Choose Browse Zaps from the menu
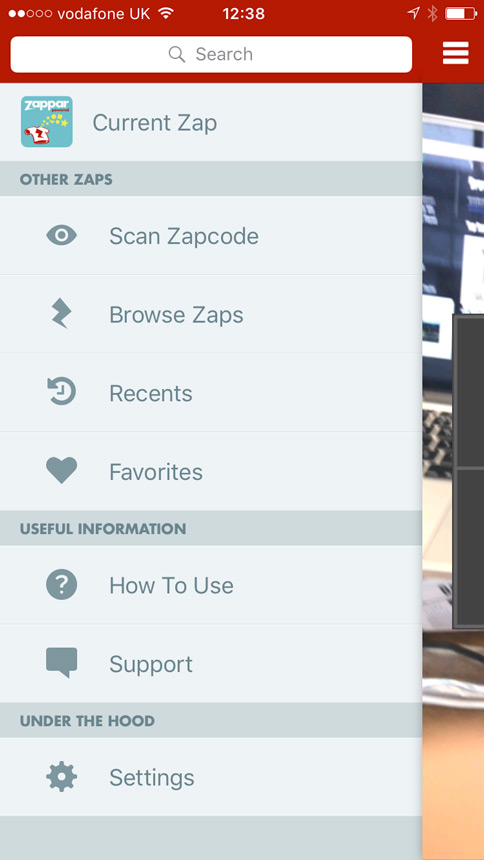Image resolution: width=484 pixels, height=860 pixels. click(211, 314)
